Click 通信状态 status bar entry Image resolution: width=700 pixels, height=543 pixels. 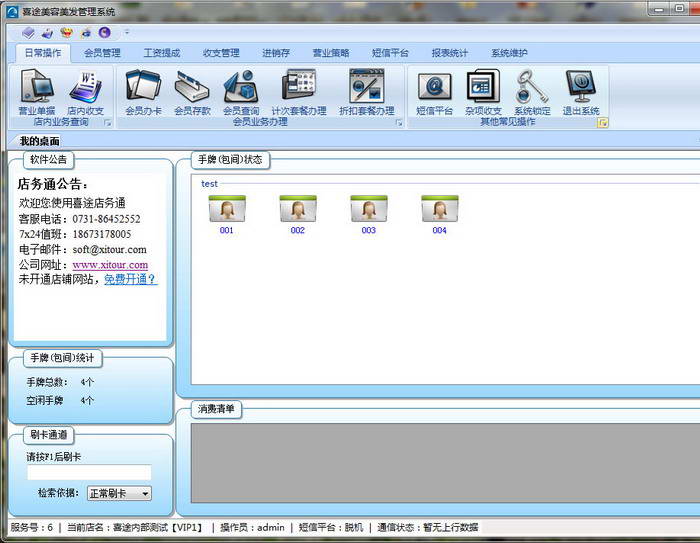click(428, 527)
